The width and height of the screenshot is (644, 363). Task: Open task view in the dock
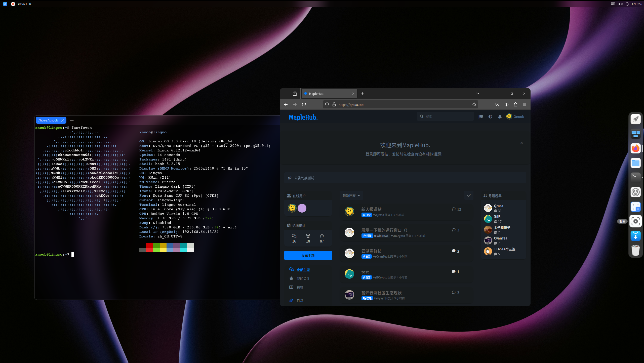(x=635, y=134)
